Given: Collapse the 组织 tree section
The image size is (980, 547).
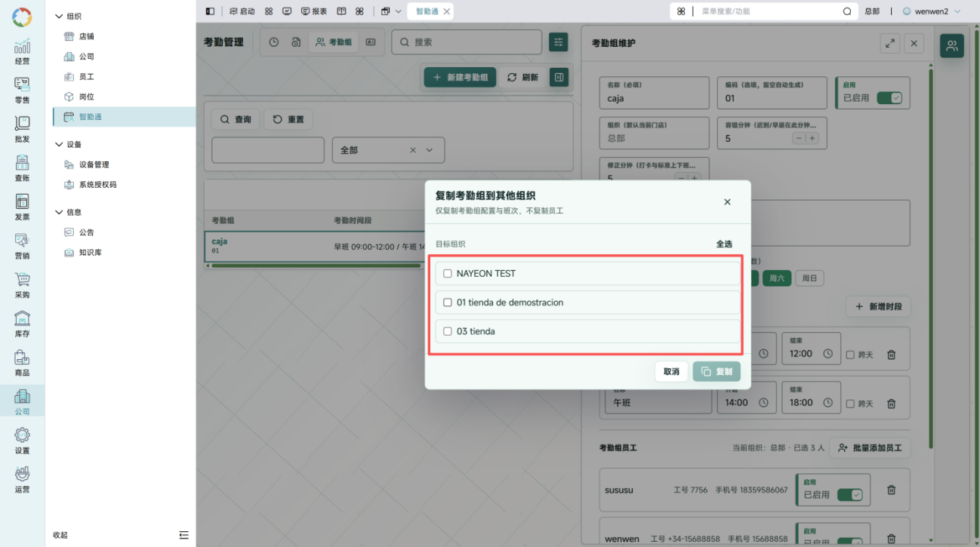Looking at the screenshot, I should tap(60, 16).
